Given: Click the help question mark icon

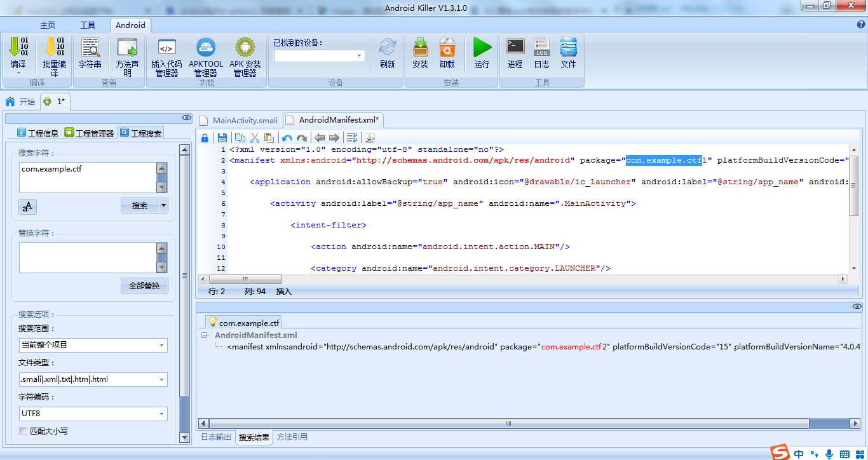Looking at the screenshot, I should [861, 25].
